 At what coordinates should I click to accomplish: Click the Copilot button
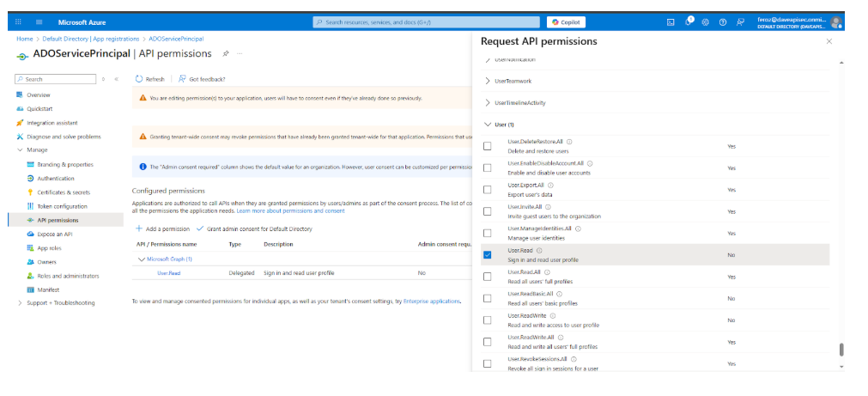(566, 22)
